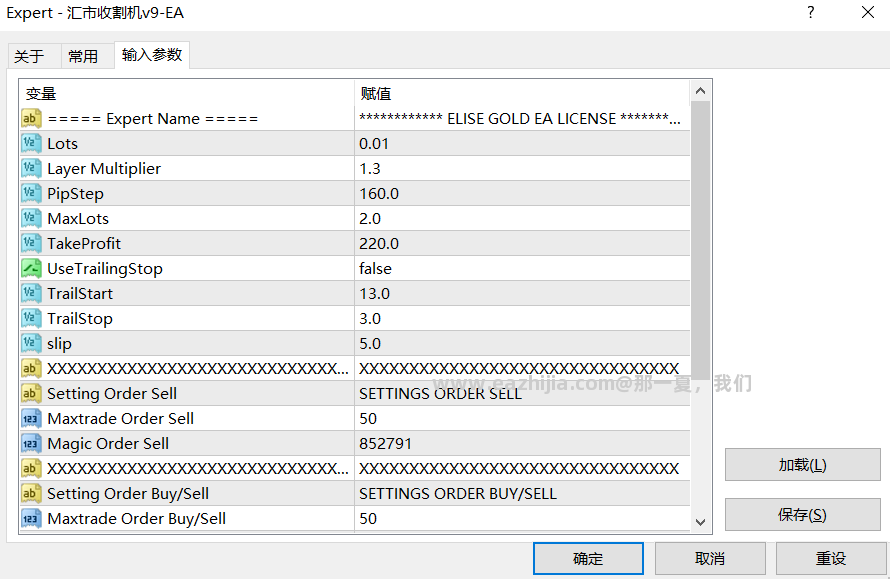Click the ELISE GOLD EA LICENSE value

520,119
